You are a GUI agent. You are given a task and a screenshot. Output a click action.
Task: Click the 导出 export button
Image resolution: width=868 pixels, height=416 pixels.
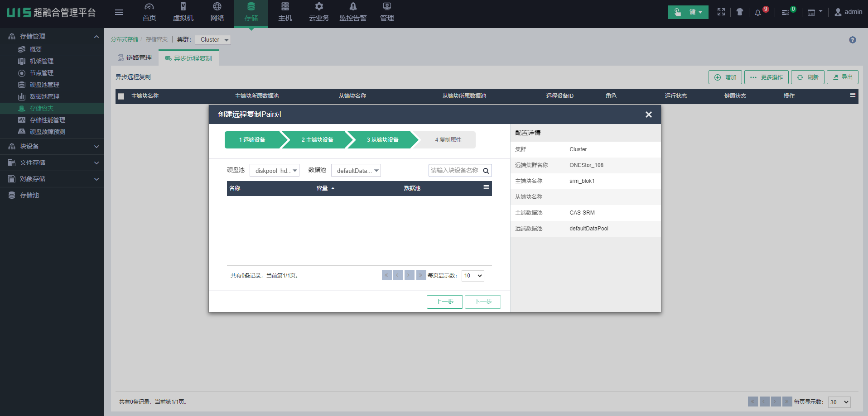843,77
